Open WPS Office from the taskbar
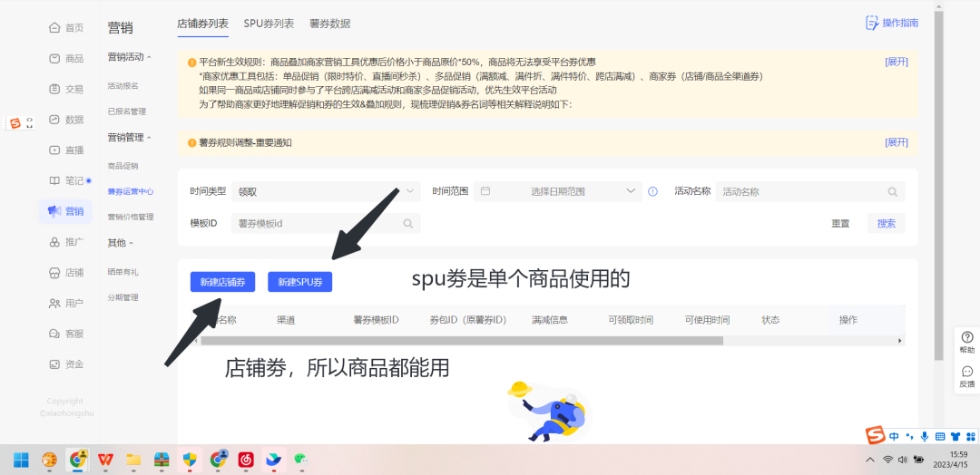 point(105,460)
